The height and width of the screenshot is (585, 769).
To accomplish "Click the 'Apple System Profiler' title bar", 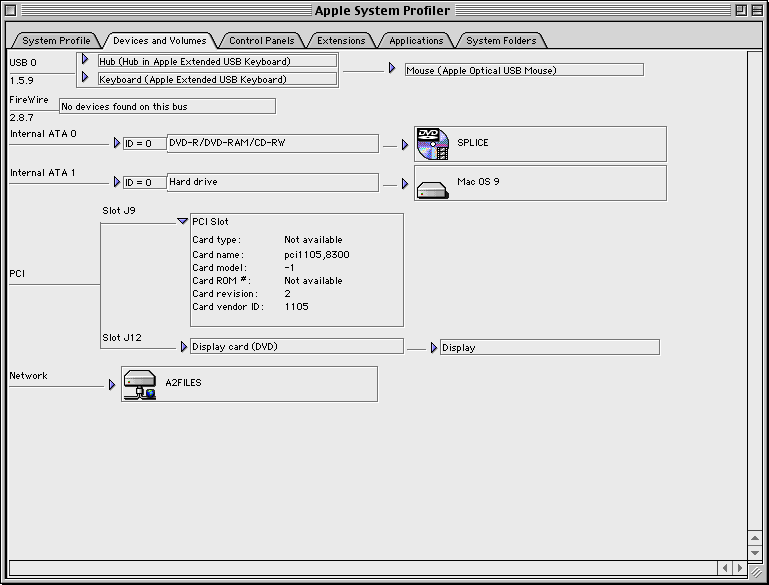I will point(382,10).
